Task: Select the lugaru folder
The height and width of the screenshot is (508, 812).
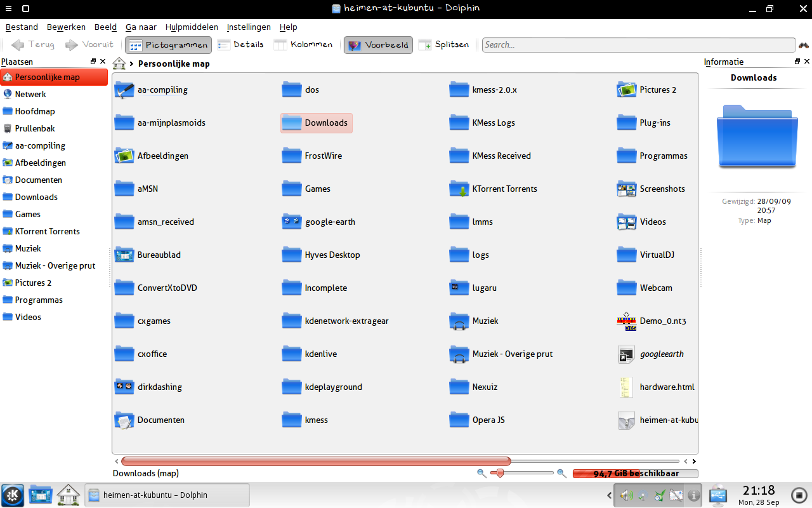Action: pyautogui.click(x=473, y=288)
